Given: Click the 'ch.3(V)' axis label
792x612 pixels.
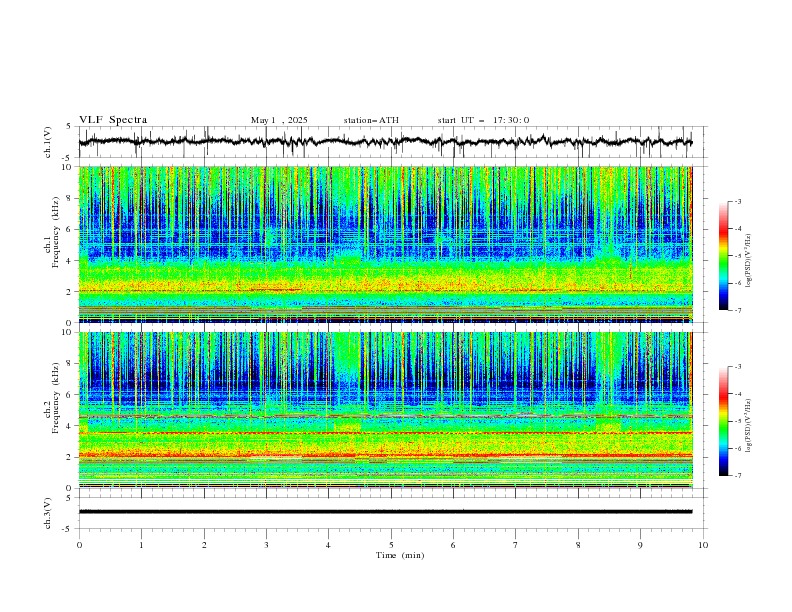Looking at the screenshot, I should pyautogui.click(x=48, y=513).
